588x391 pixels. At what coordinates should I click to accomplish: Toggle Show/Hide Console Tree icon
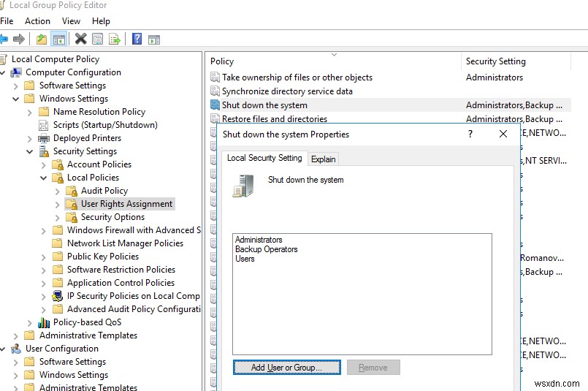(59, 39)
